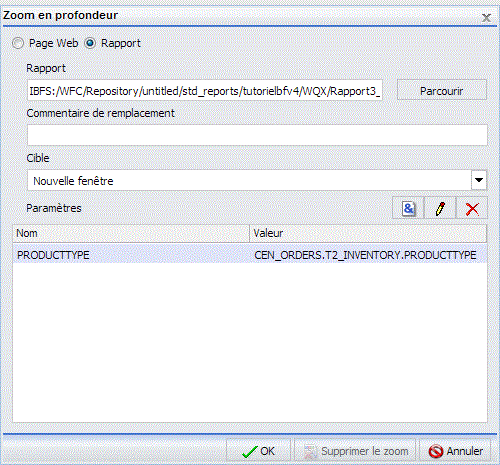Image resolution: width=500 pixels, height=465 pixels.
Task: Select the Rapport radio button
Action: click(x=90, y=43)
